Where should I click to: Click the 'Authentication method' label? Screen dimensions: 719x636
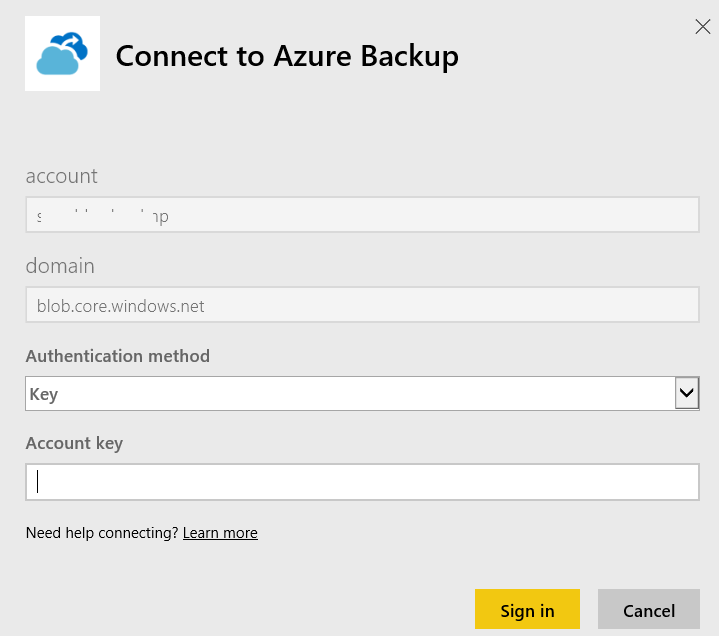[x=117, y=356]
